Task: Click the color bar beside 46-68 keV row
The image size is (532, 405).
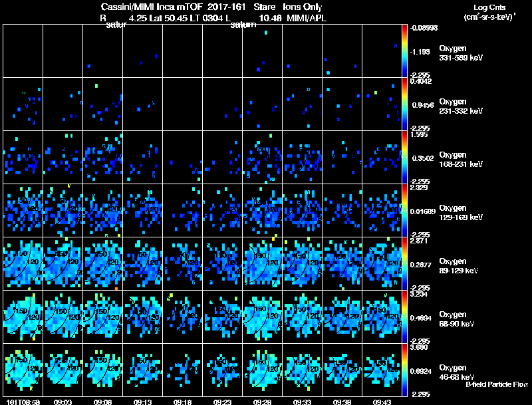Action: (x=404, y=370)
